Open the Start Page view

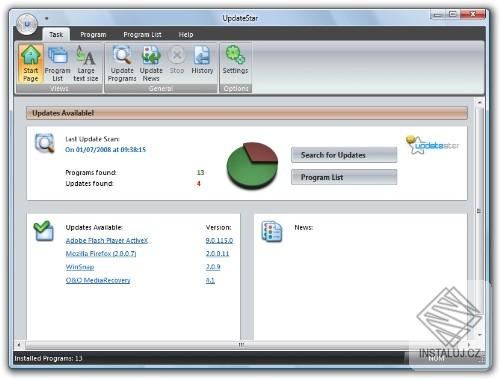pos(31,64)
